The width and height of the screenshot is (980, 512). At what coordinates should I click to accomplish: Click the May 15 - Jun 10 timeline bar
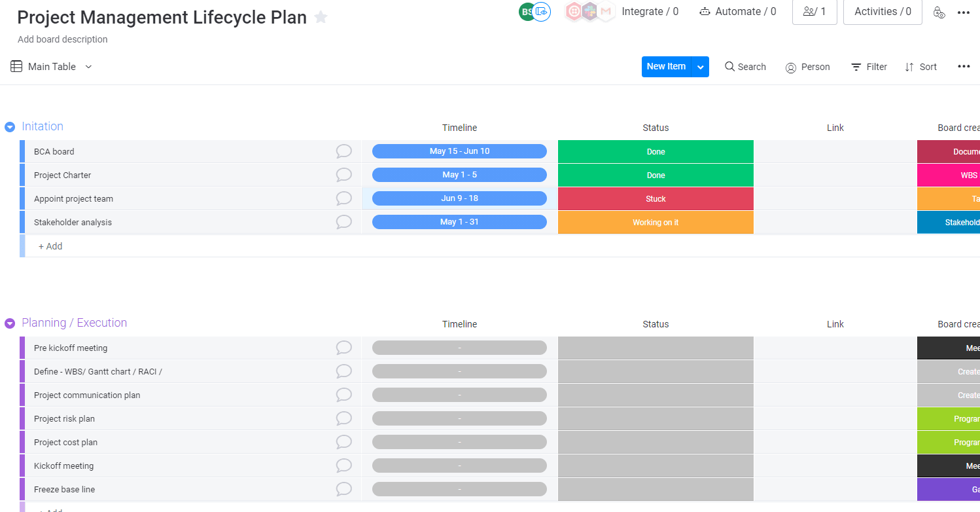(x=459, y=151)
